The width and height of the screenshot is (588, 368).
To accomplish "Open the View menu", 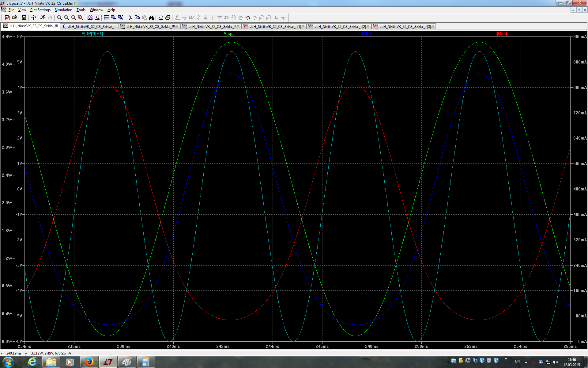I will point(22,10).
